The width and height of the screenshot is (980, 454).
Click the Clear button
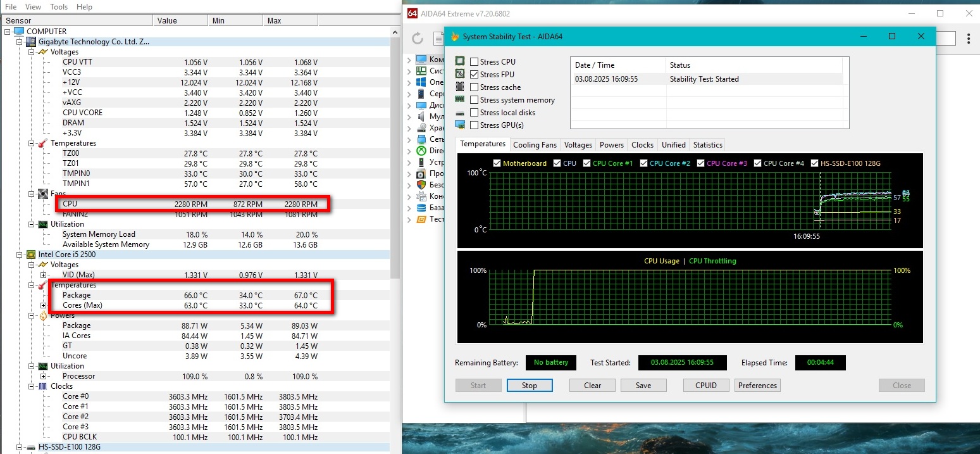point(592,385)
